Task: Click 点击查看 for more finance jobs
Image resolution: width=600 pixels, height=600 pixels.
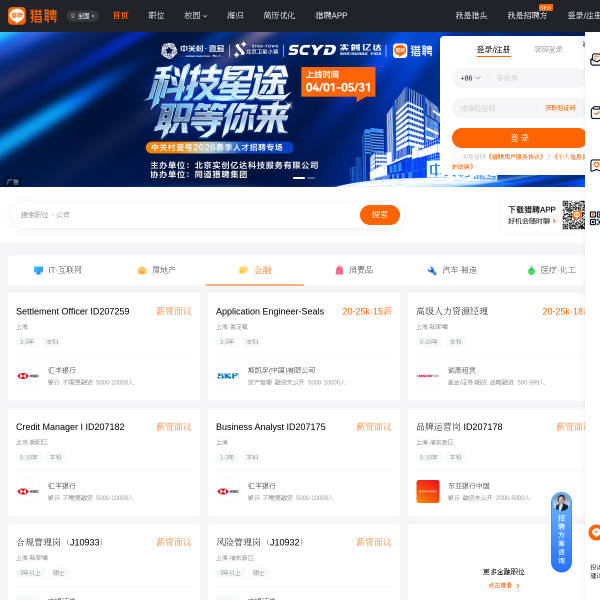Action: [504, 586]
